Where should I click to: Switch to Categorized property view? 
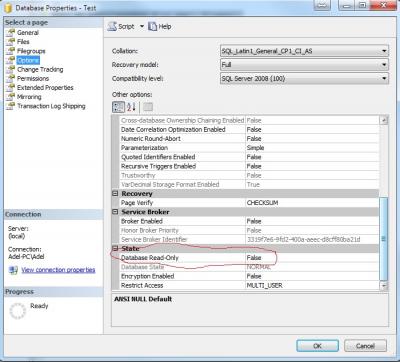coord(118,107)
